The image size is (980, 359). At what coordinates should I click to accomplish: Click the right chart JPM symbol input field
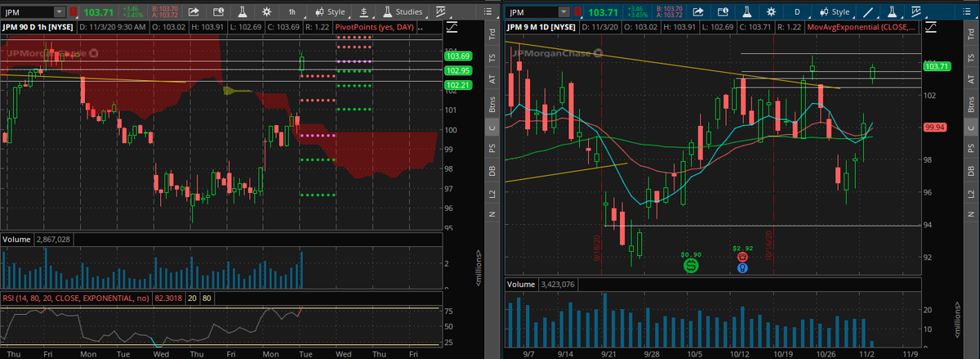[532, 12]
